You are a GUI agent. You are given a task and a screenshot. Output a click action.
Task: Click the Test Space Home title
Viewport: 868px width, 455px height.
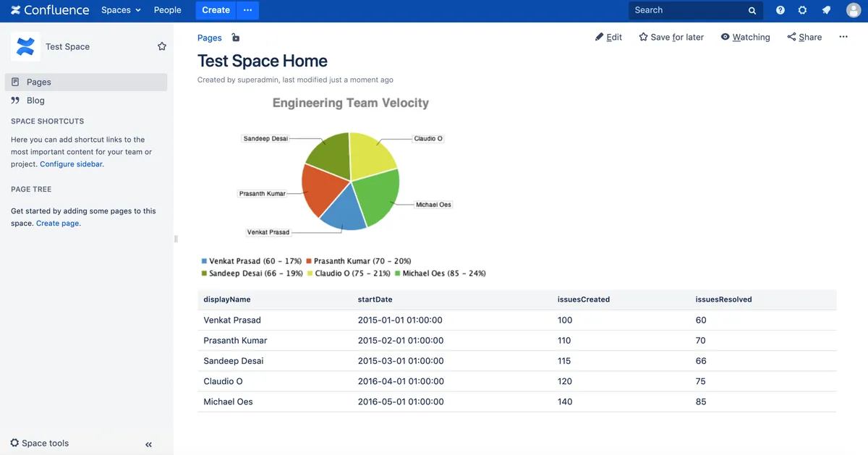click(263, 61)
